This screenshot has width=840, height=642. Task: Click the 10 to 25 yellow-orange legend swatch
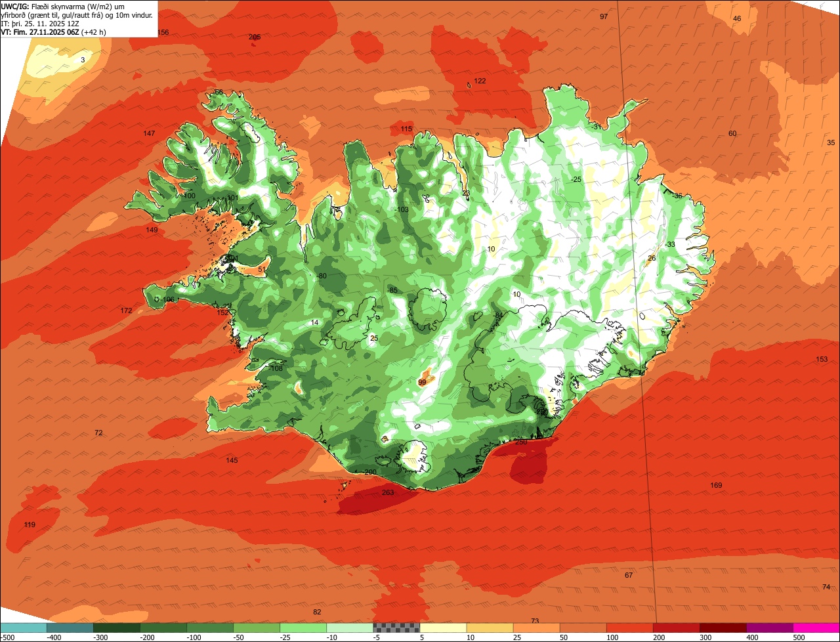(x=490, y=628)
